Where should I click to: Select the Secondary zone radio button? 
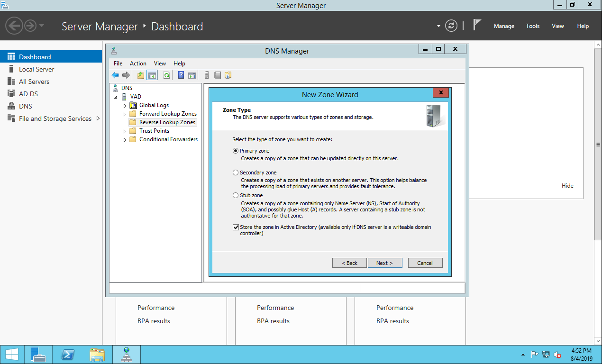tap(236, 173)
